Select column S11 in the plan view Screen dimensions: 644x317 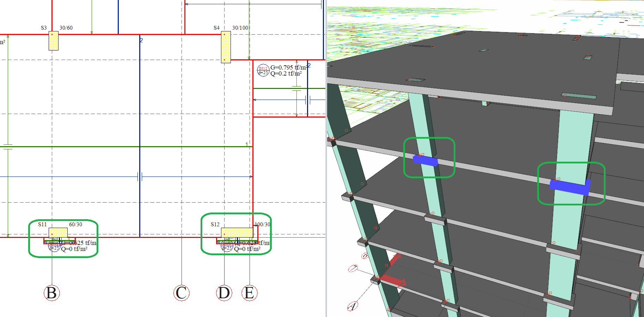click(58, 233)
